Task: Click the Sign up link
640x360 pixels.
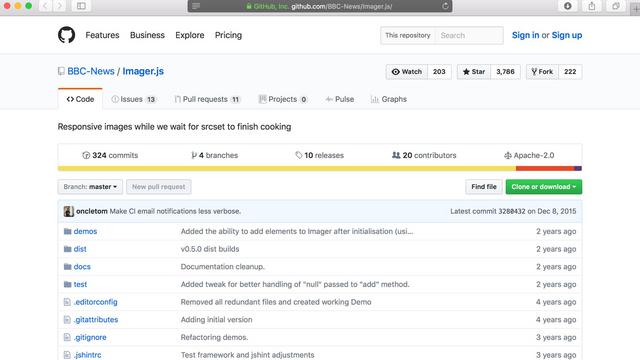Action: 567,35
